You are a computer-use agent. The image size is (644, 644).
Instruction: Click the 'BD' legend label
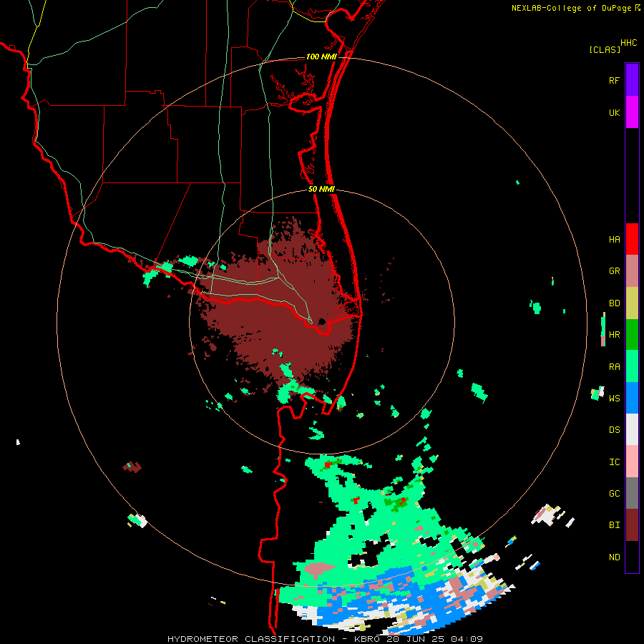pyautogui.click(x=614, y=303)
